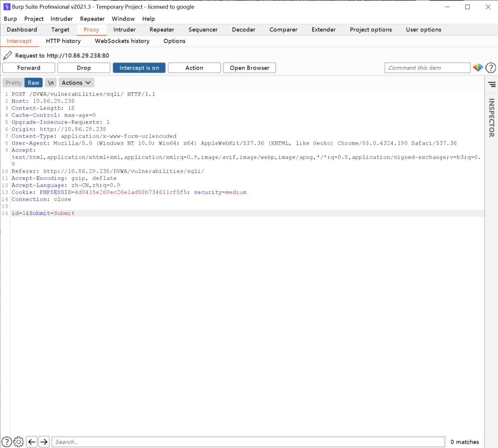498x448 pixels.
Task: Open the Action menu button
Action: click(194, 68)
